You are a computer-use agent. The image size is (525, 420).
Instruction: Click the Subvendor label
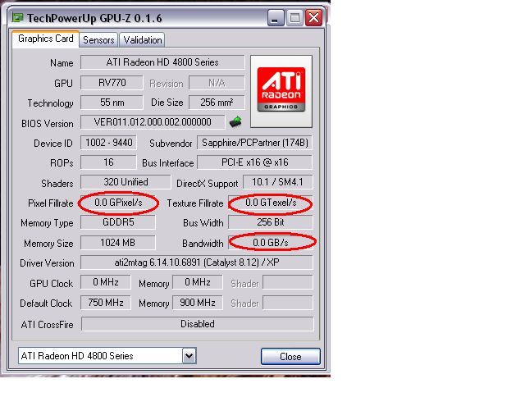tap(171, 144)
